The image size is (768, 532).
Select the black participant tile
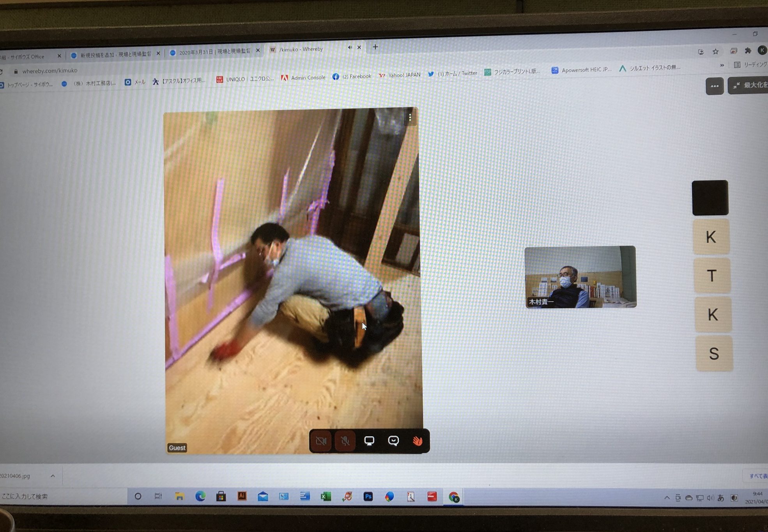point(710,198)
